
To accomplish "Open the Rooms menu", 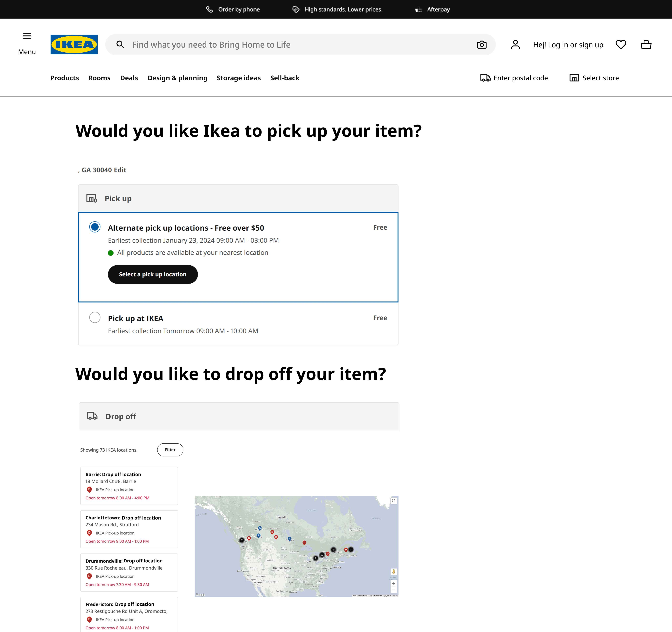I will pos(99,78).
